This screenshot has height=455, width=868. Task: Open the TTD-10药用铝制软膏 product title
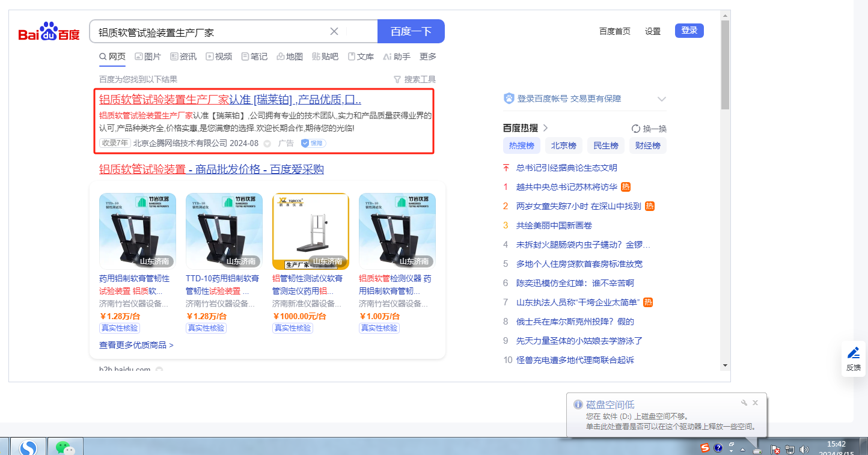222,285
